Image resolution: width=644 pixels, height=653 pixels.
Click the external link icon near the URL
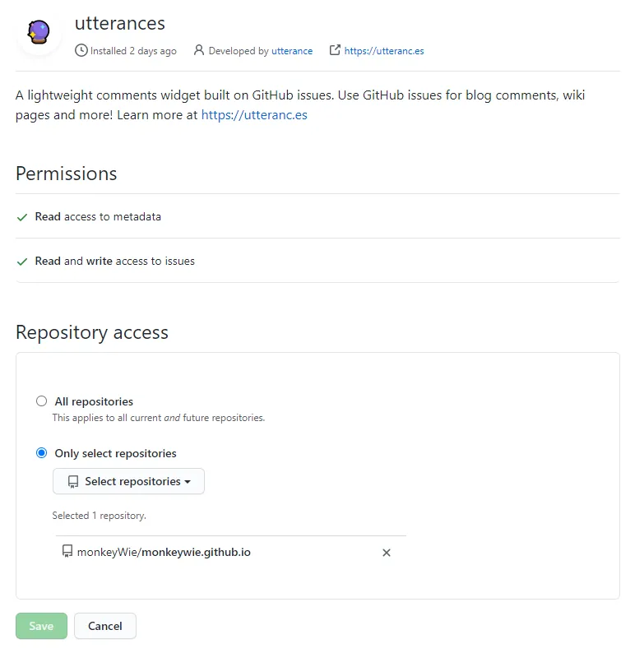tap(335, 50)
